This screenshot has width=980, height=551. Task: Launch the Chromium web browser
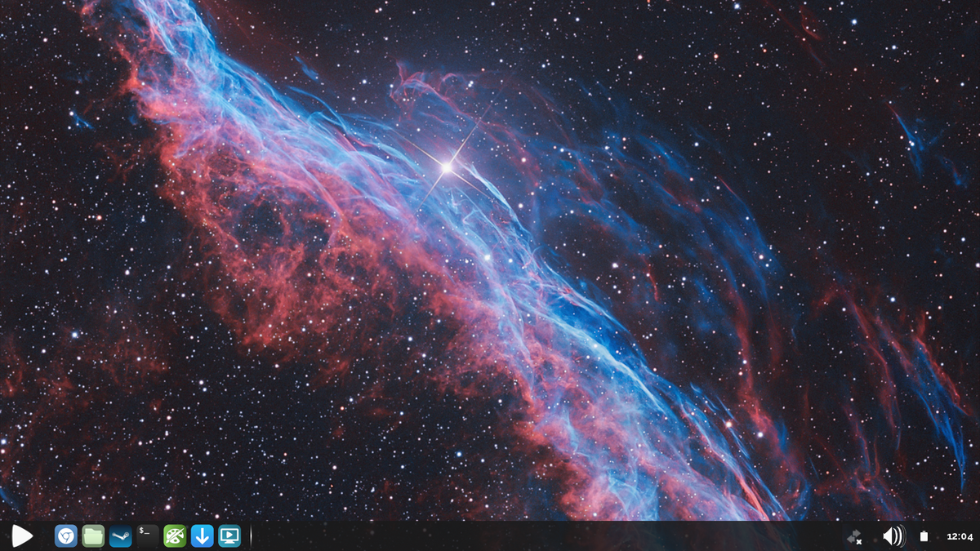(x=65, y=535)
